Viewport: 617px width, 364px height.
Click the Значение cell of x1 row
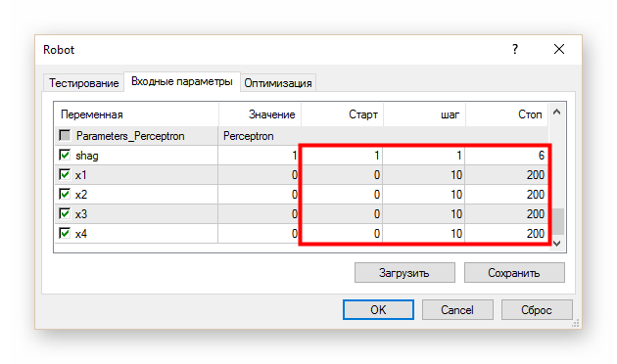tap(259, 175)
